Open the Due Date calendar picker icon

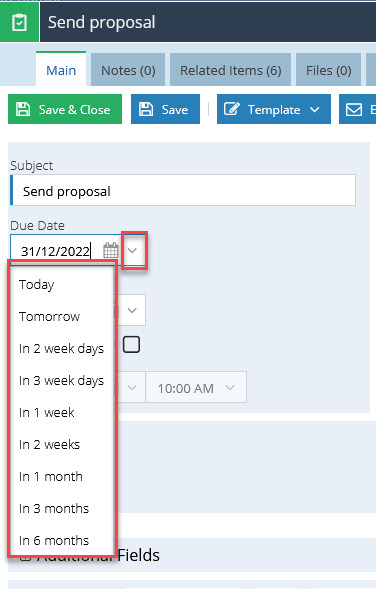tap(110, 251)
